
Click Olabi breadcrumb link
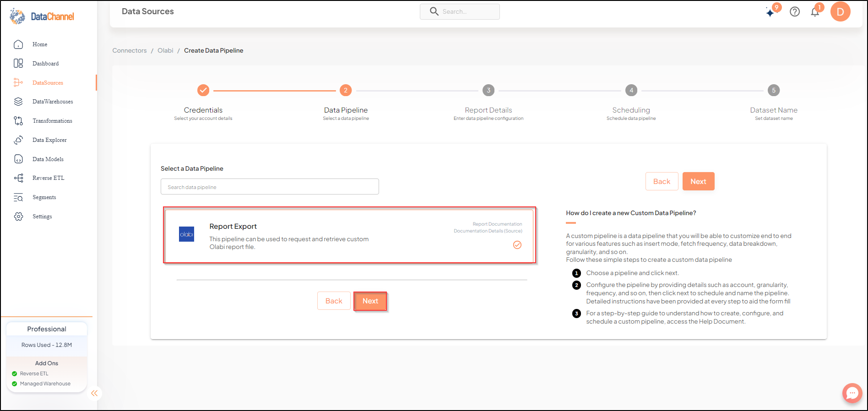[165, 50]
